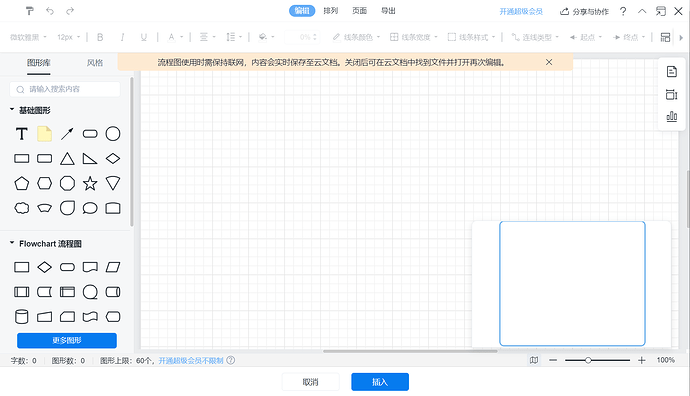Open the 线条宽度 dropdown
Image resolution: width=690 pixels, height=396 pixels.
pyautogui.click(x=414, y=37)
